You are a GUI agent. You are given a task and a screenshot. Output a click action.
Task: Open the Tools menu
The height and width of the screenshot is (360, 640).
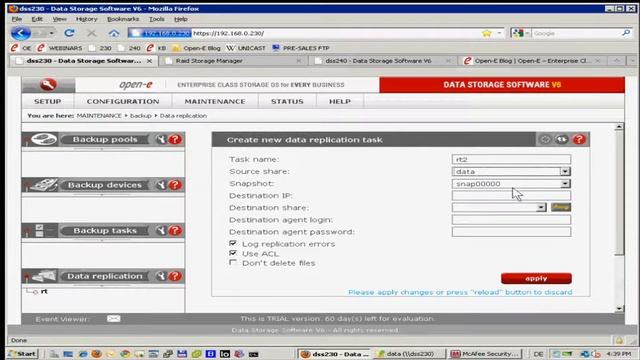point(156,19)
